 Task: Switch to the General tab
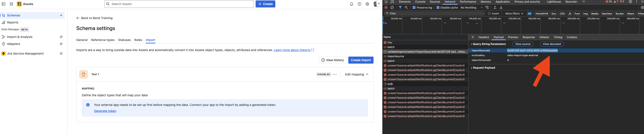click(82, 40)
